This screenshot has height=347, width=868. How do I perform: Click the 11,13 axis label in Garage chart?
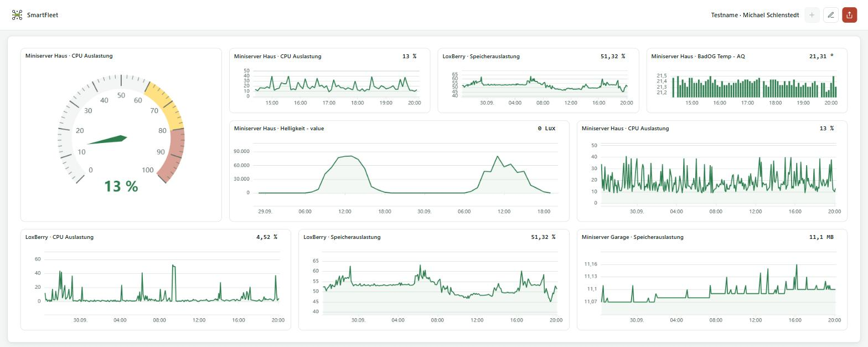[x=590, y=277]
